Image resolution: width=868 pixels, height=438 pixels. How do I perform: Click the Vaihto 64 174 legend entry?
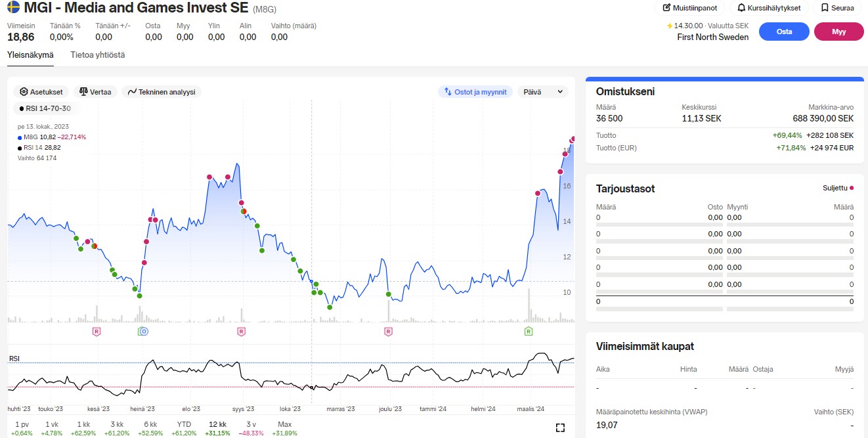tap(37, 158)
